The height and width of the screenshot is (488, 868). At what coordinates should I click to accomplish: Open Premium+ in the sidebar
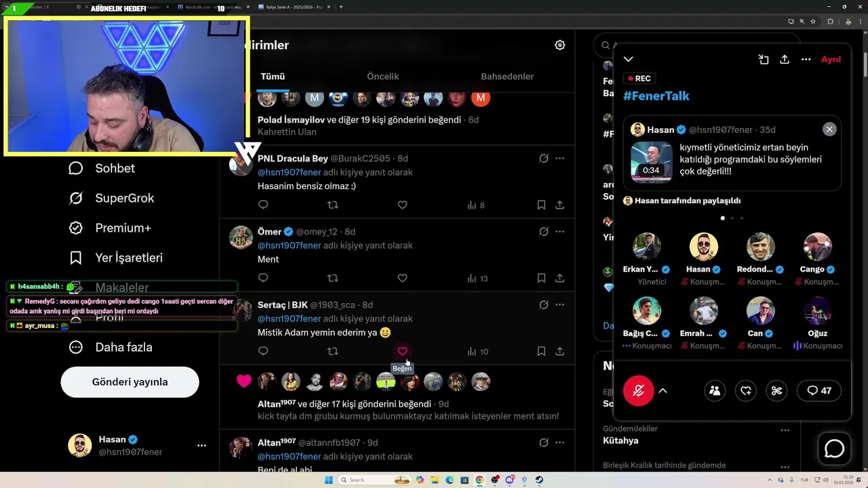[x=110, y=228]
